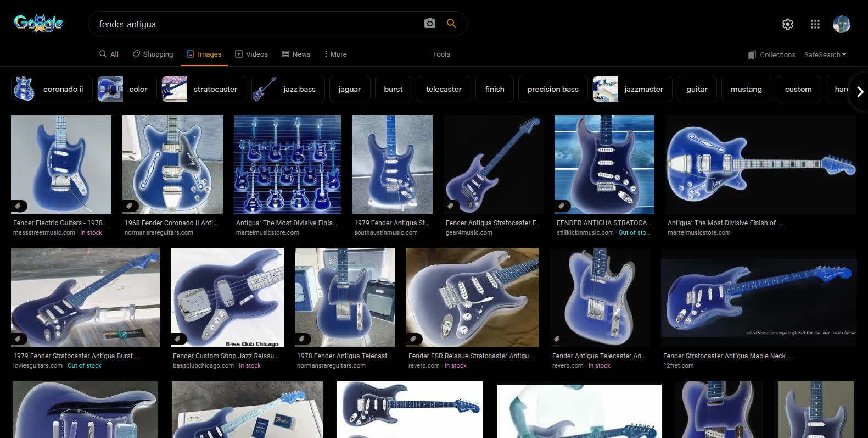Open the massstreetmusic.com source link
This screenshot has height=438, width=868.
click(x=44, y=232)
